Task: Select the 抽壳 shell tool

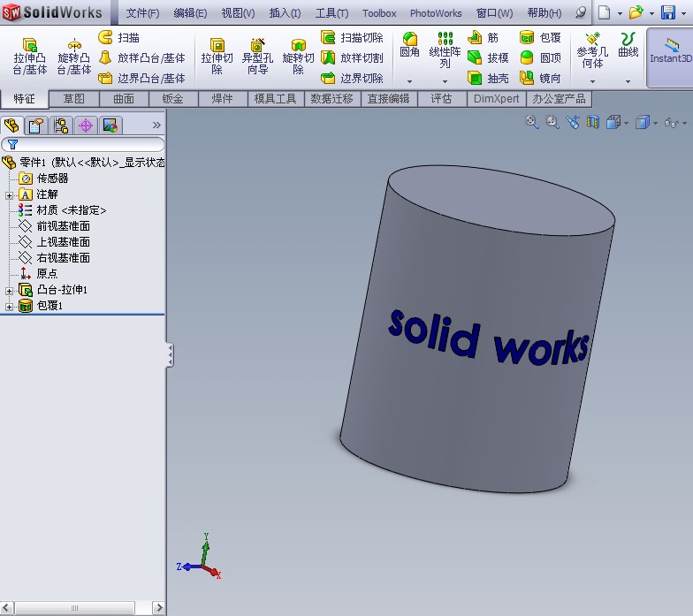Action: [x=488, y=78]
